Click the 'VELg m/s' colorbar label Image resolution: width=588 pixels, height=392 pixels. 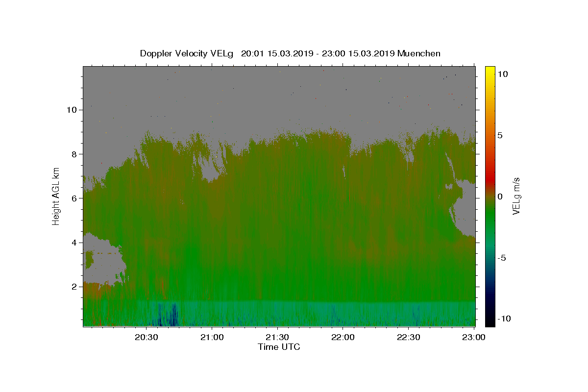tap(516, 196)
